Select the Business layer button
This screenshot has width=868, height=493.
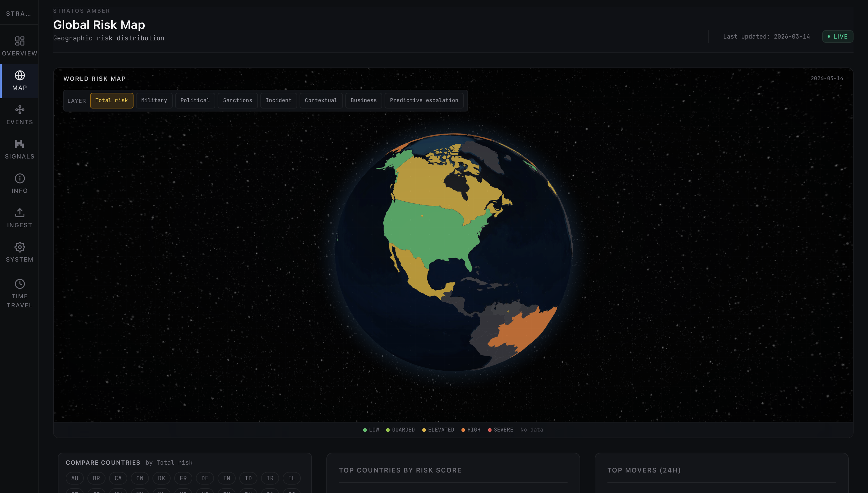point(363,101)
